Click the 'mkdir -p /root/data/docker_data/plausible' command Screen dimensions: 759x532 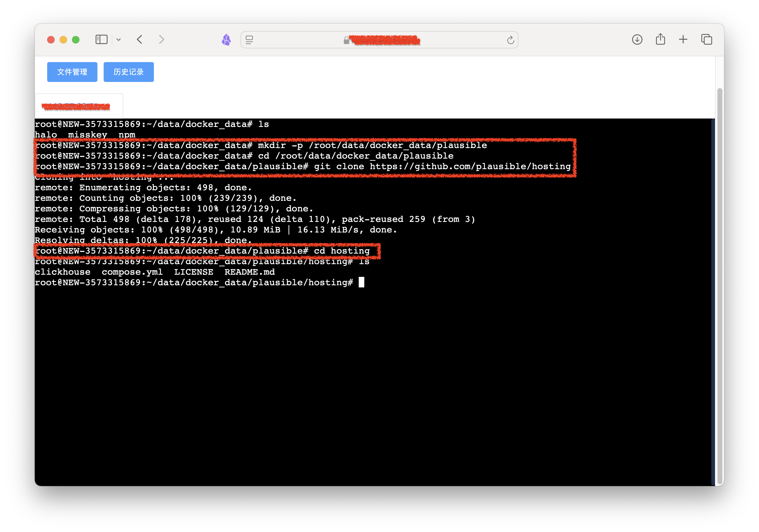372,146
